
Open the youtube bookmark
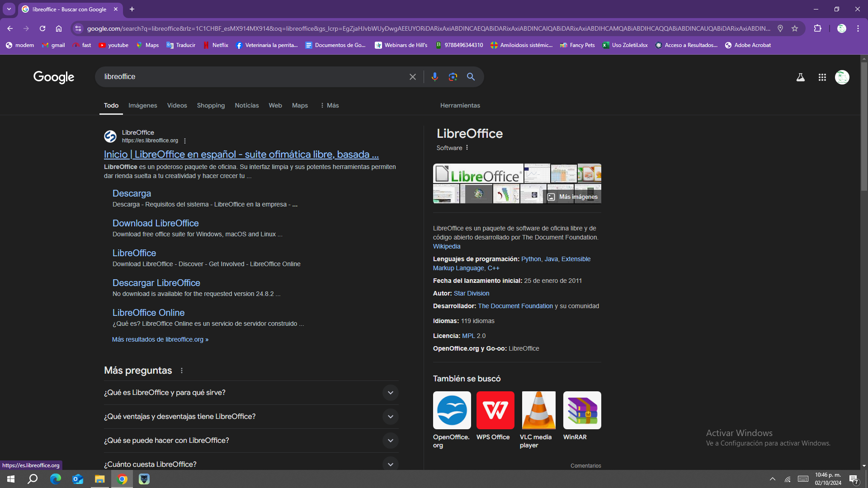coord(113,45)
